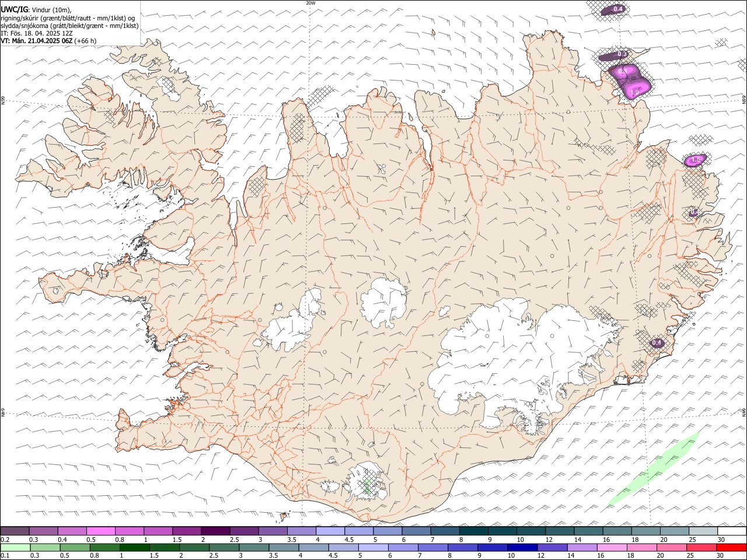The image size is (747, 560).
Task: Select dark purple upper swatch between 2 and 2.5
Action: pyautogui.click(x=215, y=531)
